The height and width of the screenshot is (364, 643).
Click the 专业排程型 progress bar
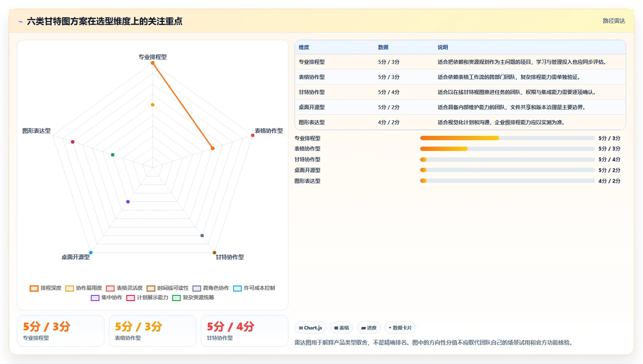click(507, 138)
